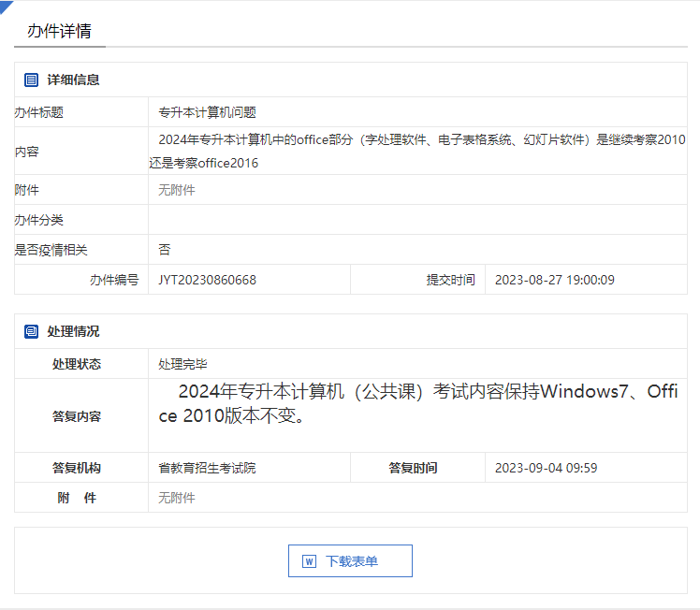Select the 办件编号 JYT20230860668
Image resolution: width=700 pixels, height=610 pixels.
pos(207,280)
